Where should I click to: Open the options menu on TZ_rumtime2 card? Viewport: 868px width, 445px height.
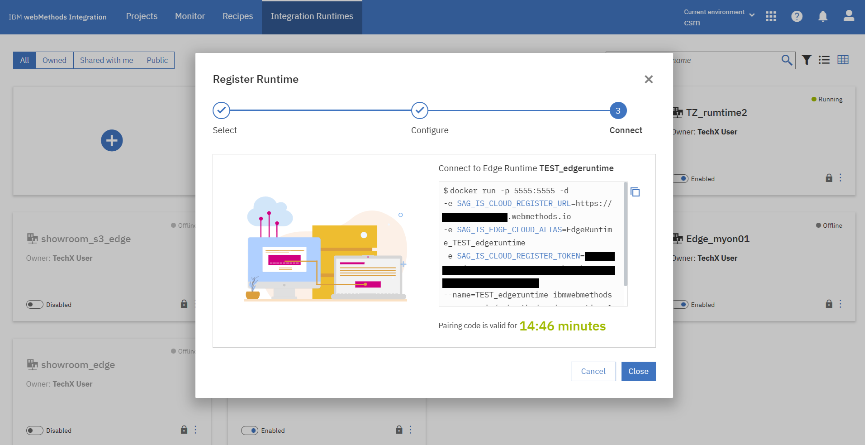point(840,178)
